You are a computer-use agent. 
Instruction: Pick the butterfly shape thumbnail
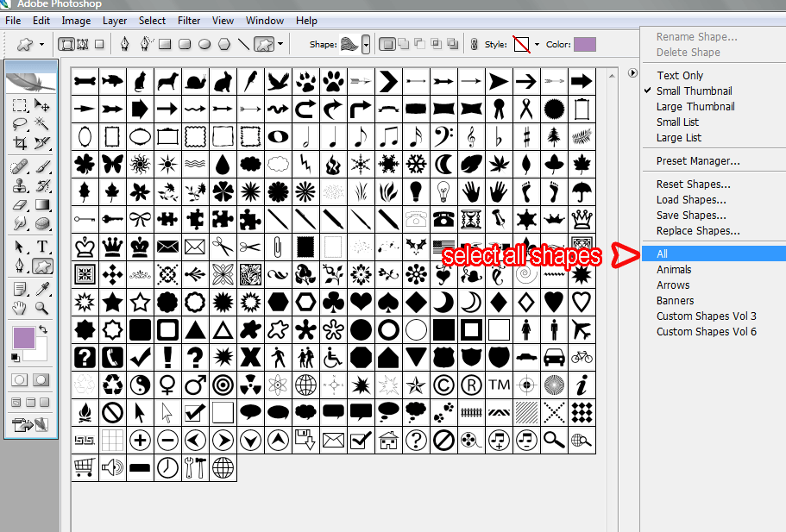pyautogui.click(x=112, y=164)
